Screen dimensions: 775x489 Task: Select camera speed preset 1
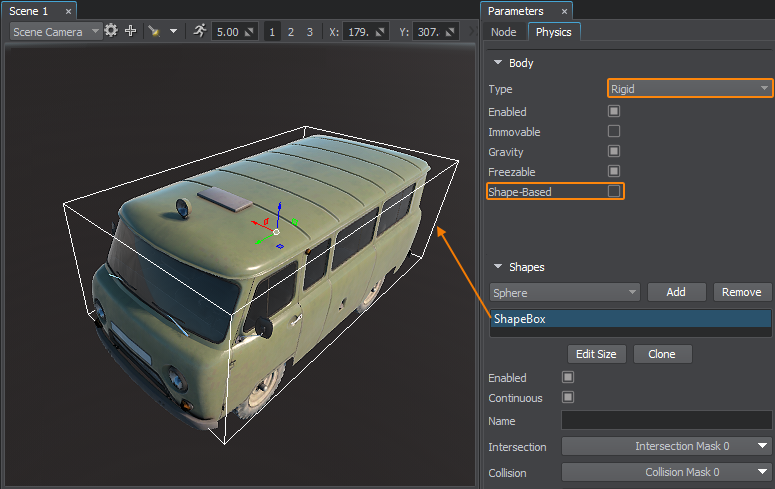click(x=273, y=32)
